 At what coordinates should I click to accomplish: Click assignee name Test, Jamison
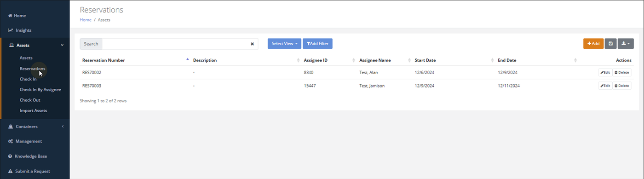click(x=372, y=86)
